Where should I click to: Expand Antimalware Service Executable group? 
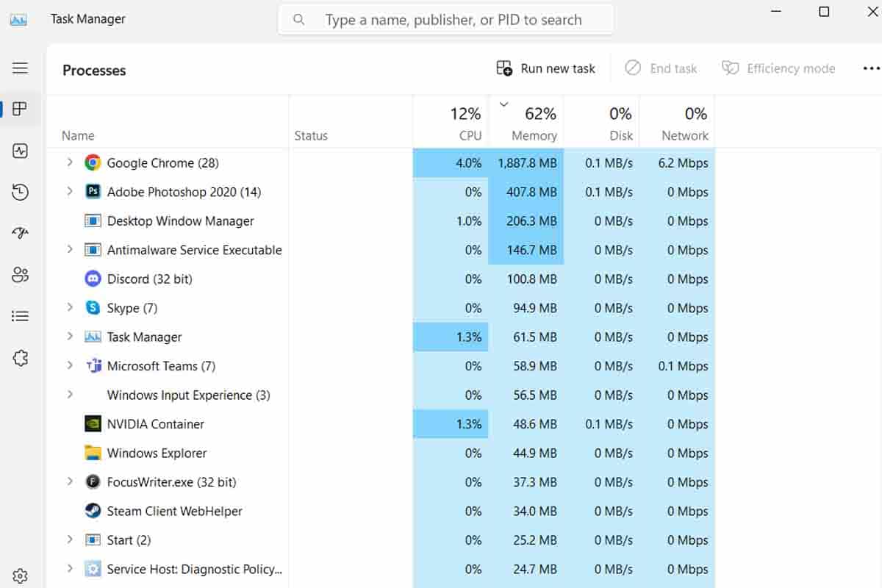tap(70, 249)
